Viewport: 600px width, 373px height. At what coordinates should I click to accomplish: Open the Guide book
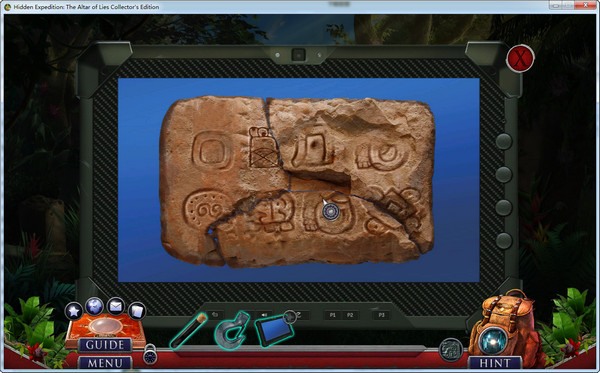(105, 345)
